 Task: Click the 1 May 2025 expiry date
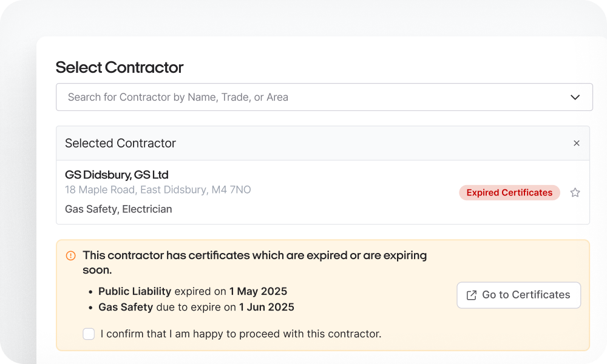click(x=258, y=291)
